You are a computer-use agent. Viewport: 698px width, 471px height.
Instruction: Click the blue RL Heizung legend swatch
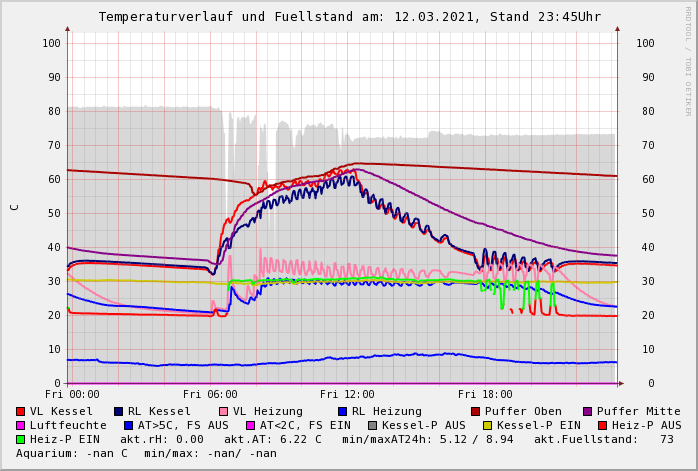tap(341, 411)
